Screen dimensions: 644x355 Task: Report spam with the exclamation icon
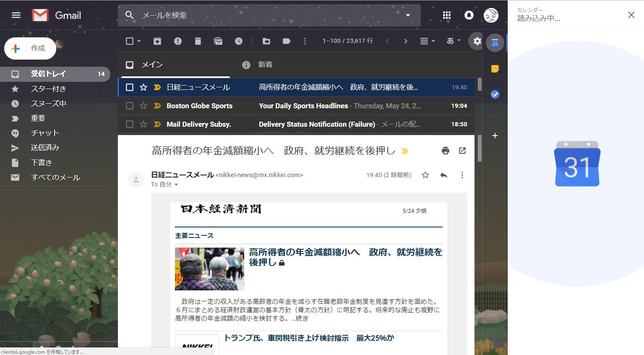[178, 41]
